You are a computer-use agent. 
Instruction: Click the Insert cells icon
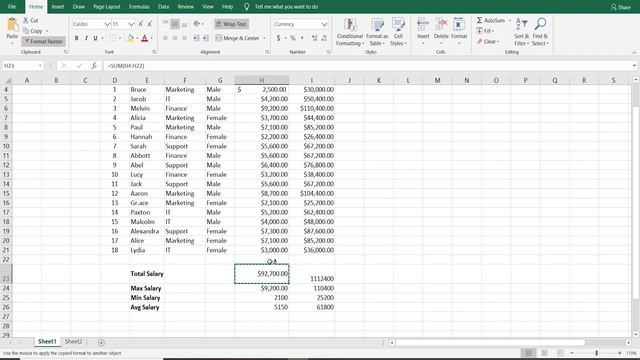pos(423,24)
